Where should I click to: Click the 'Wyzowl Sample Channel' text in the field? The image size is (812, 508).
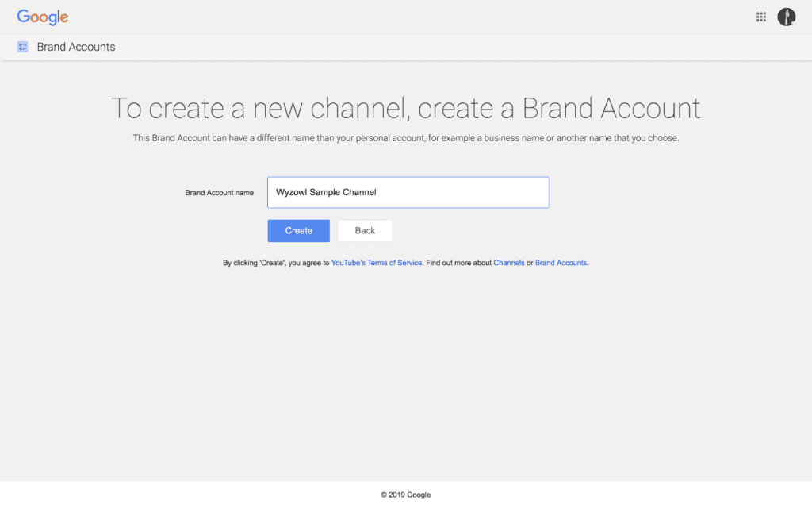(325, 192)
